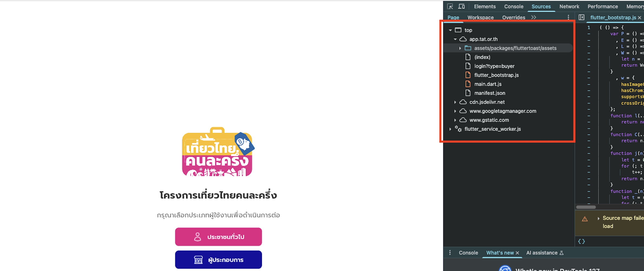Hide the navigator sidebar toggle icon
The width and height of the screenshot is (644, 271).
[x=581, y=17]
